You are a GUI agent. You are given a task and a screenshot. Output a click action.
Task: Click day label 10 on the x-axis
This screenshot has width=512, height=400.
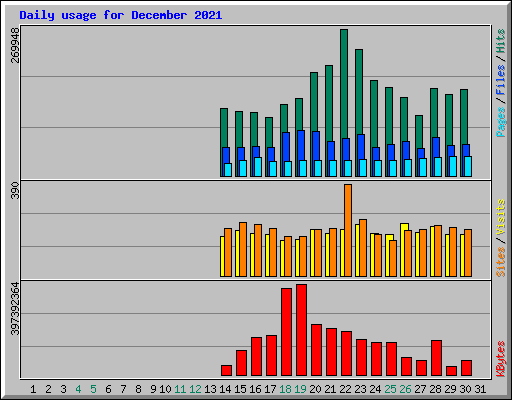[x=165, y=389]
